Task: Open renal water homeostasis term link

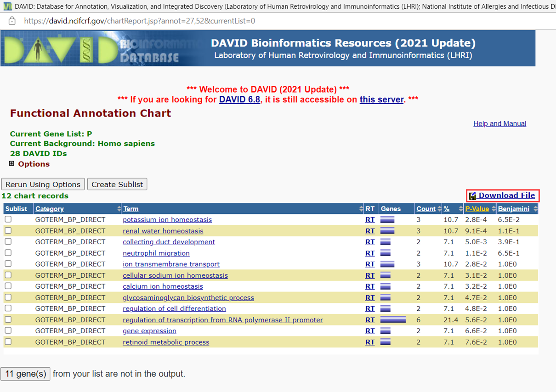Action: 163,231
